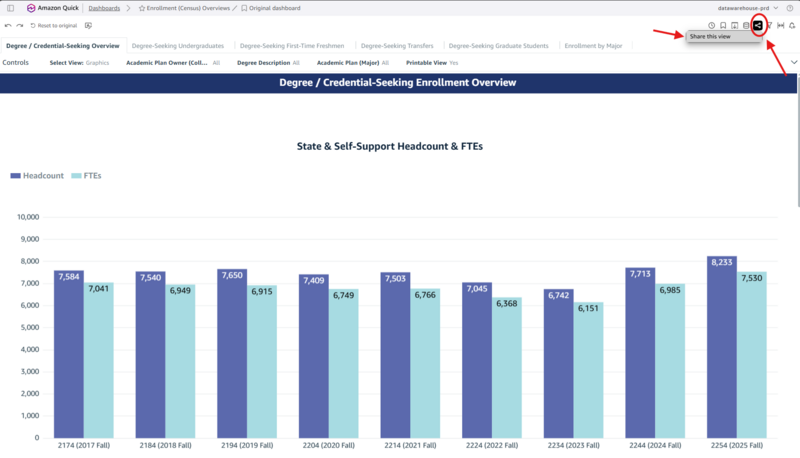This screenshot has height=458, width=800.
Task: Click the 2021 Fall FTEs bar 6,766
Action: 425,363
